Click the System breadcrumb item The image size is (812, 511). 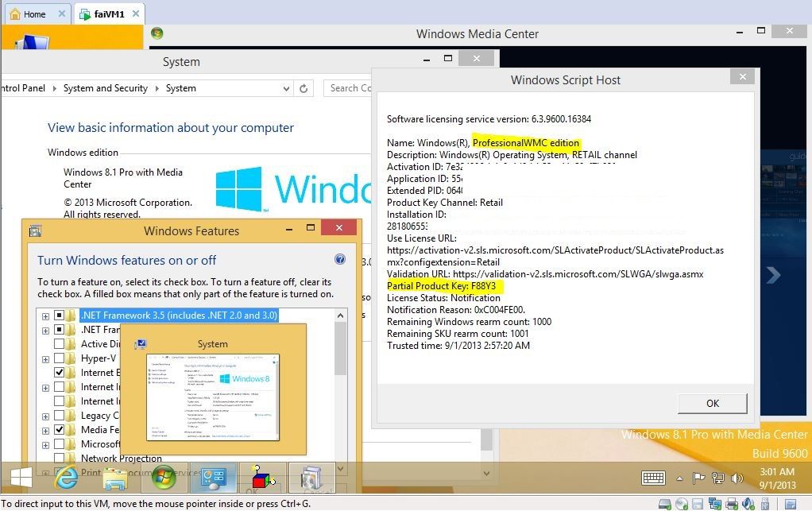click(x=180, y=88)
